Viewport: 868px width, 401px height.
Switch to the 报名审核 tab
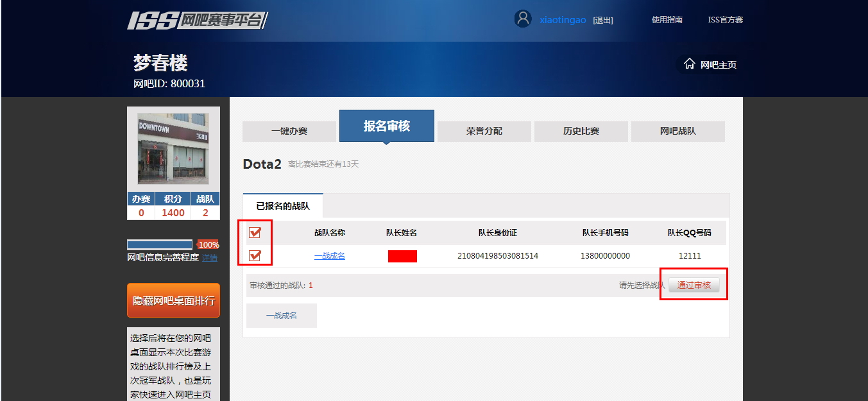point(386,126)
